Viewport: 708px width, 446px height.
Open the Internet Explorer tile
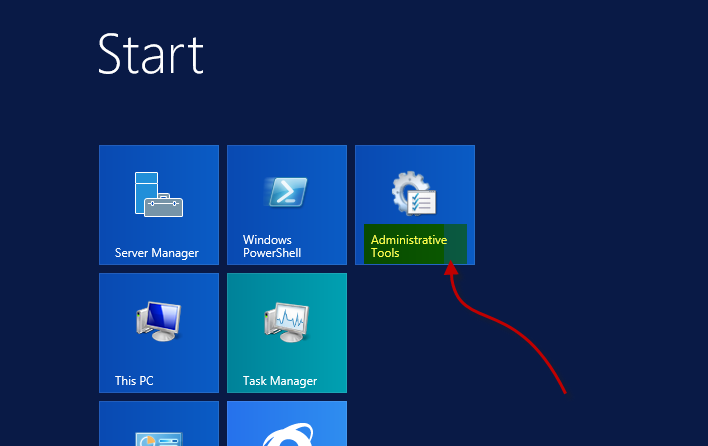(x=287, y=423)
